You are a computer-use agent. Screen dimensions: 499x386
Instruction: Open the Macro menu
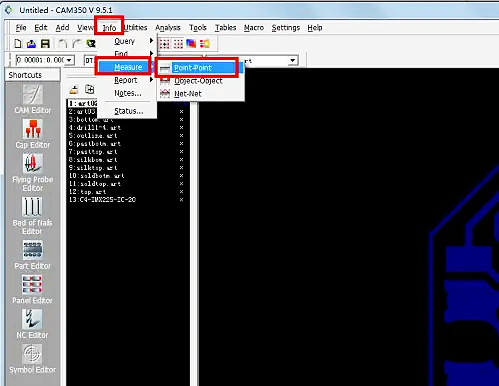point(254,28)
